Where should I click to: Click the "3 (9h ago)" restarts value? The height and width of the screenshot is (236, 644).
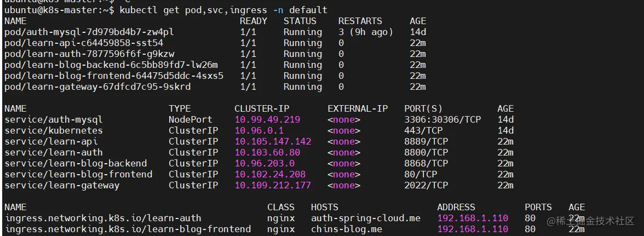tap(365, 32)
